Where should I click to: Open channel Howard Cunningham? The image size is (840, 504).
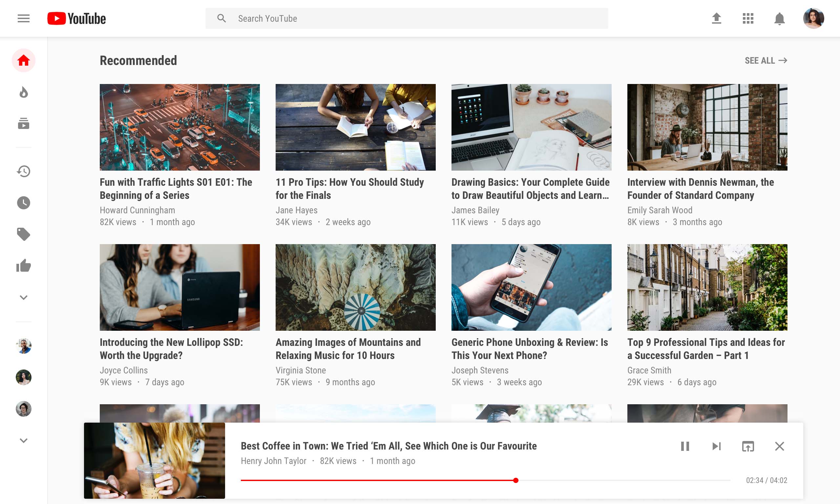[x=137, y=210]
